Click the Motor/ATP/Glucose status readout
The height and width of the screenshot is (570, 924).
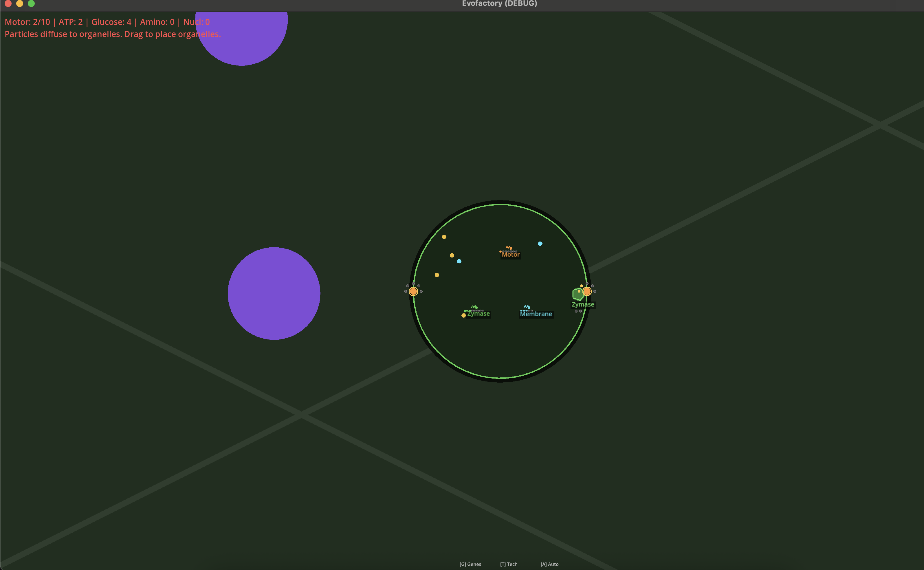click(x=107, y=22)
